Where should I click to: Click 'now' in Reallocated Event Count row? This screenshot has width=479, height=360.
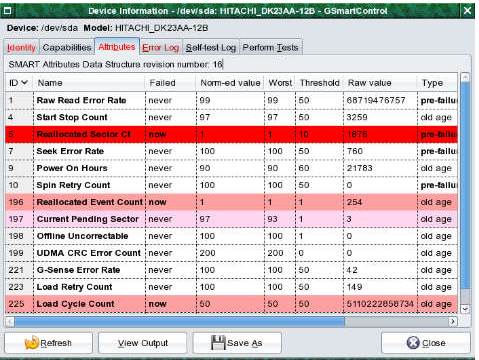[157, 202]
